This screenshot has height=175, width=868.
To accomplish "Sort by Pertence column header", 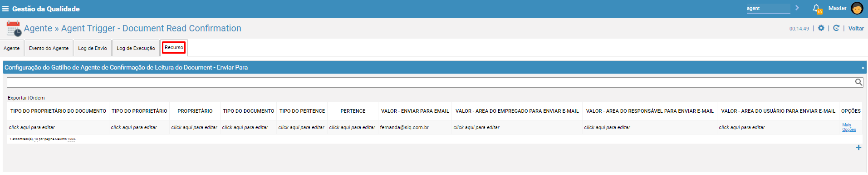I will tap(353, 111).
